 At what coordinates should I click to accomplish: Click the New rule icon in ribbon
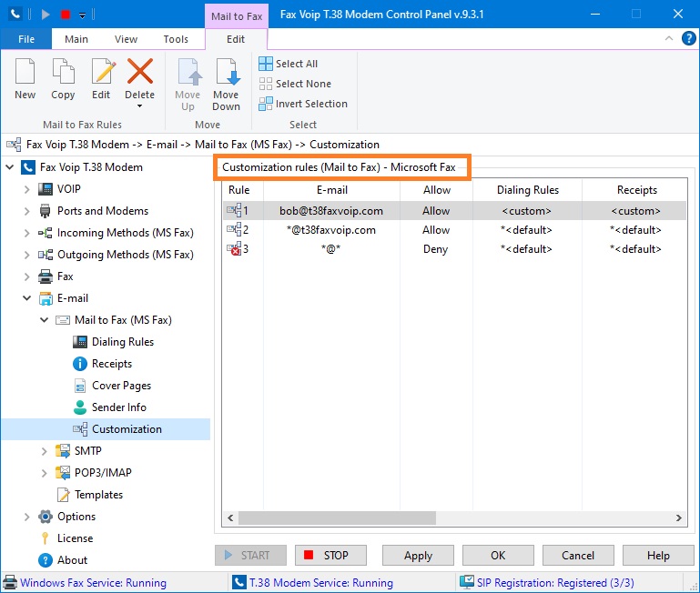click(25, 71)
